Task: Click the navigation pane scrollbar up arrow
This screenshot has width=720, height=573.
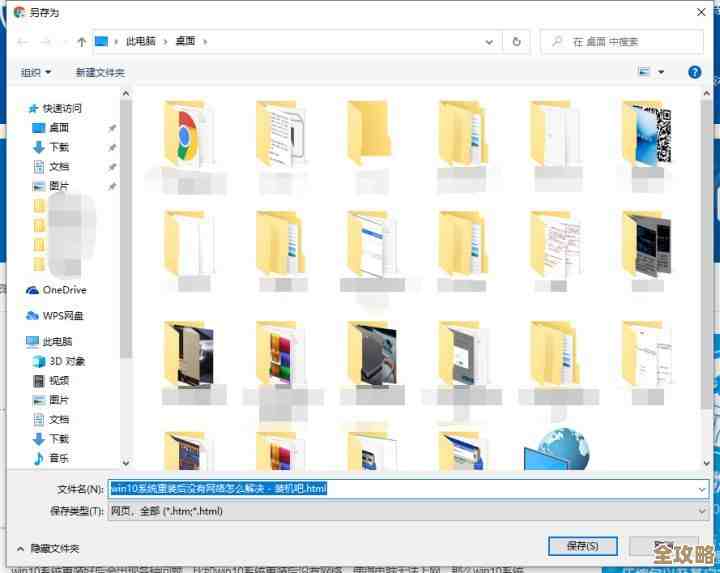Action: pos(126,93)
